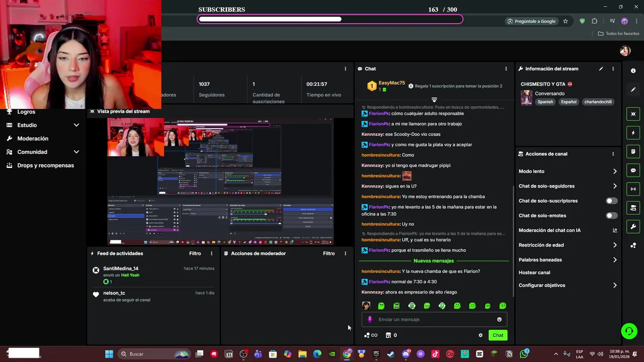The width and height of the screenshot is (644, 362).
Task: Open browser extensions puzzle icon
Action: point(594,21)
